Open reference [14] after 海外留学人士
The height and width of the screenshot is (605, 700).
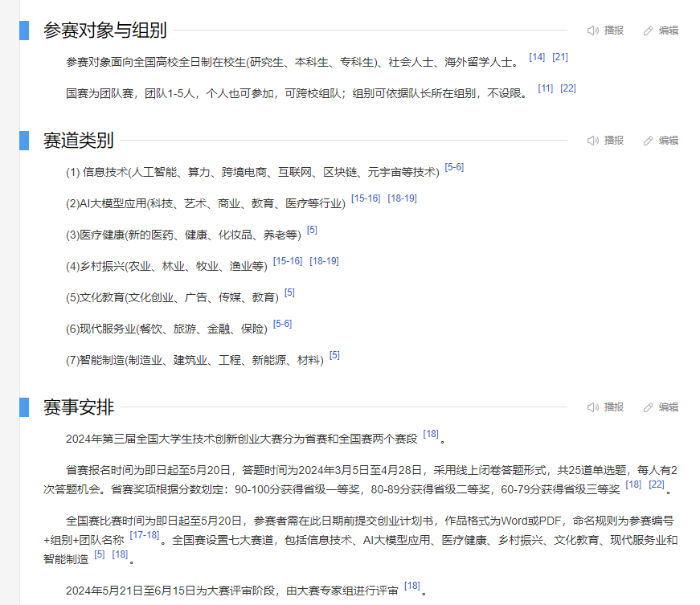click(537, 57)
